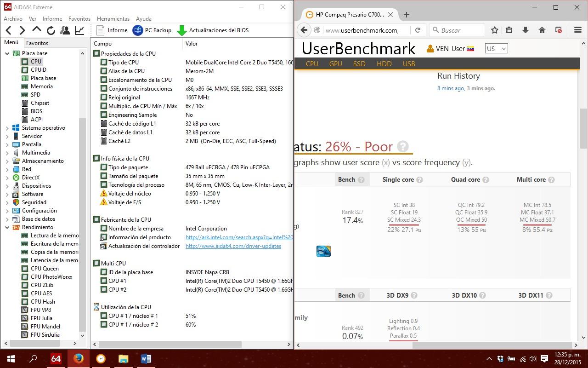This screenshot has width=588, height=368.
Task: Click Firefox bookmark star icon
Action: tap(495, 30)
